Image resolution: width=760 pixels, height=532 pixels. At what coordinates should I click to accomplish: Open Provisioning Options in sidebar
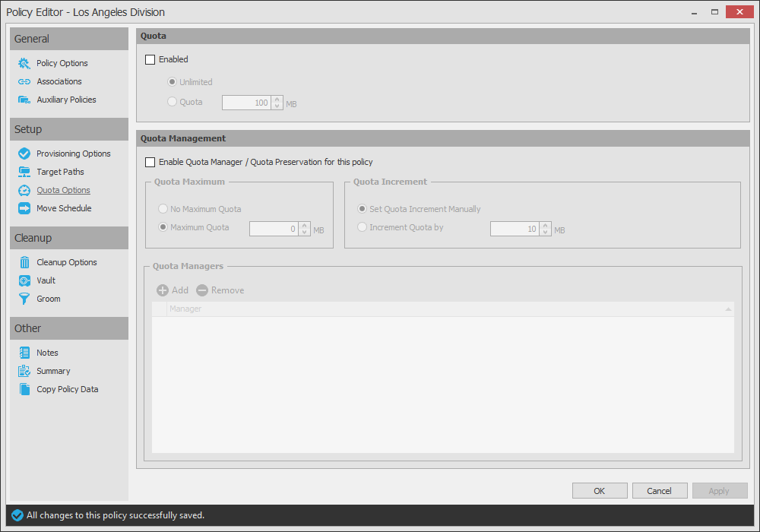[74, 154]
